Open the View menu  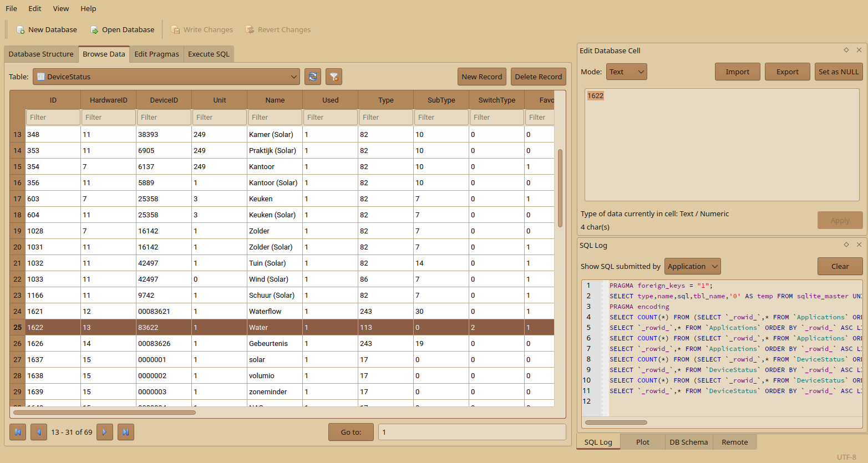(x=61, y=8)
